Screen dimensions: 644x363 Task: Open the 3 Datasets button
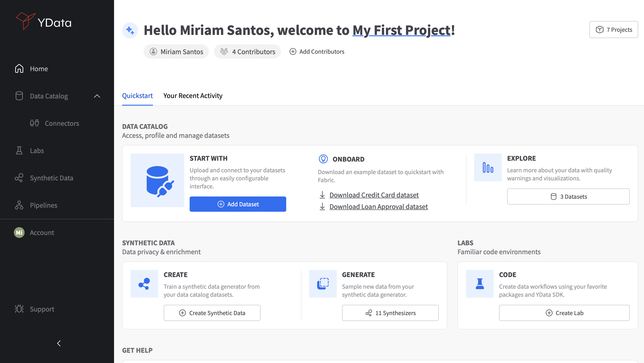(568, 196)
